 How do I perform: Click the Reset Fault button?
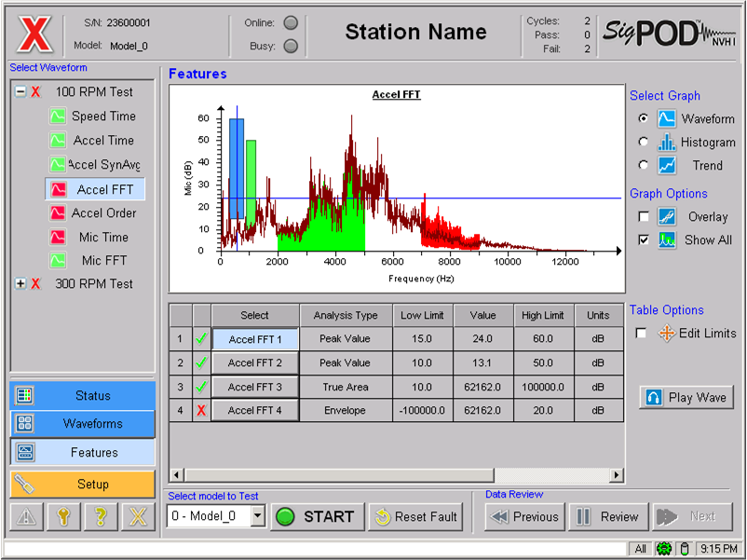point(416,517)
